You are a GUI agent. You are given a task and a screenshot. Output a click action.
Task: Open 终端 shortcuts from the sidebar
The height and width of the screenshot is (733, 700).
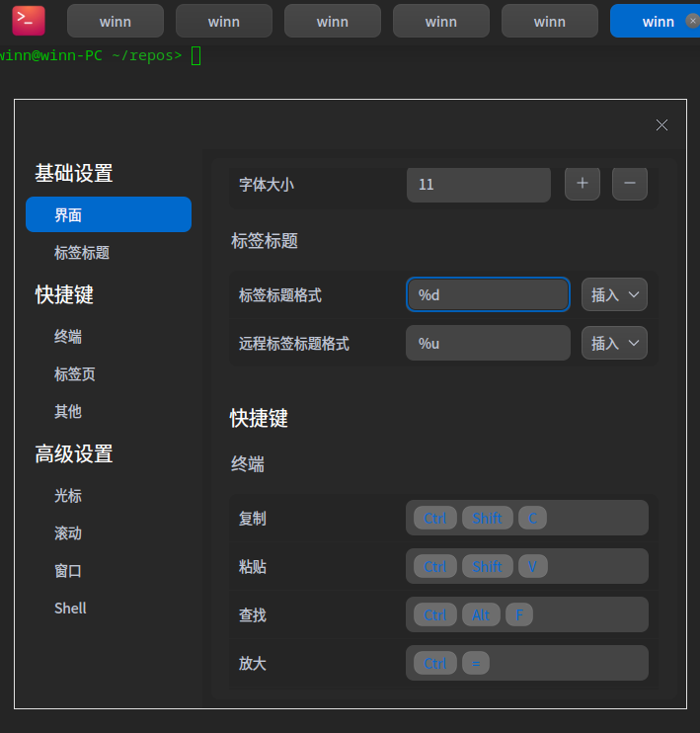click(68, 337)
